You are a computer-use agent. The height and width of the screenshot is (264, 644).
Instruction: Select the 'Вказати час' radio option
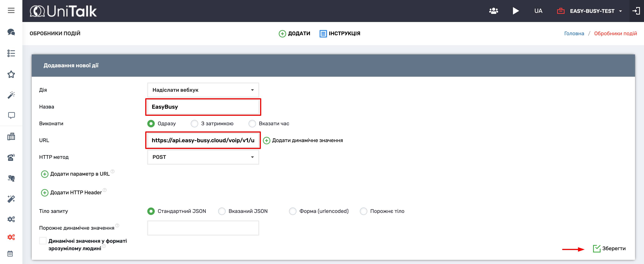(x=252, y=123)
